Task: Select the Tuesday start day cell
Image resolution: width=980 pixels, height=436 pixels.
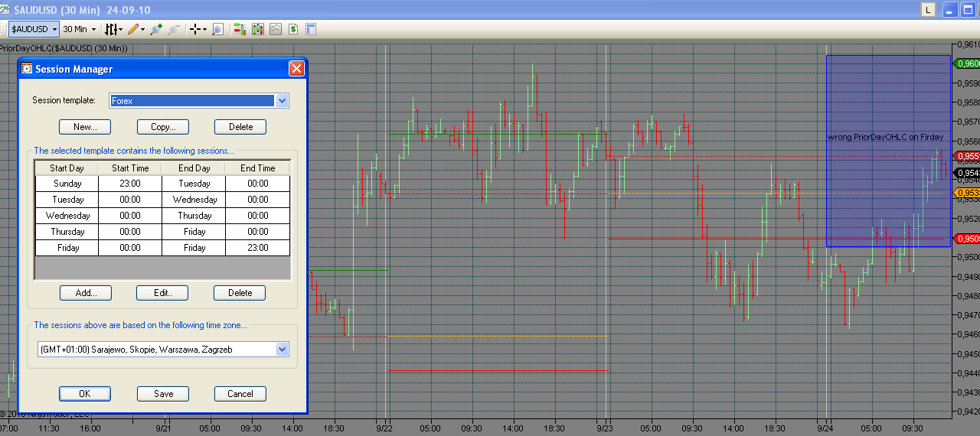Action: [67, 200]
